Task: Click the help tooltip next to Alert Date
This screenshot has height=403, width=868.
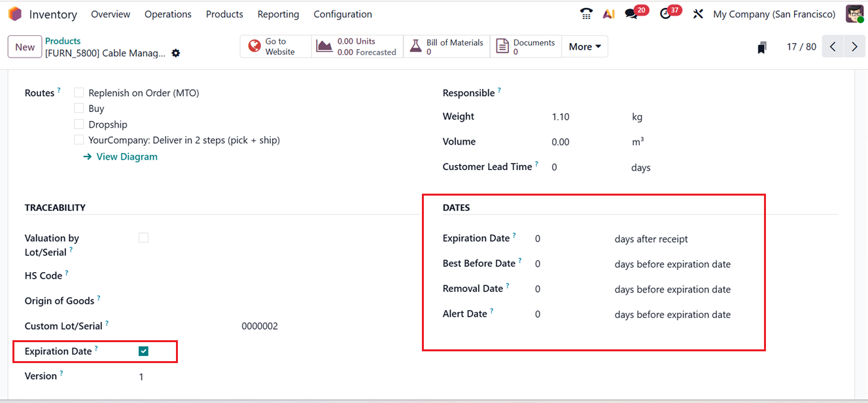Action: [492, 311]
